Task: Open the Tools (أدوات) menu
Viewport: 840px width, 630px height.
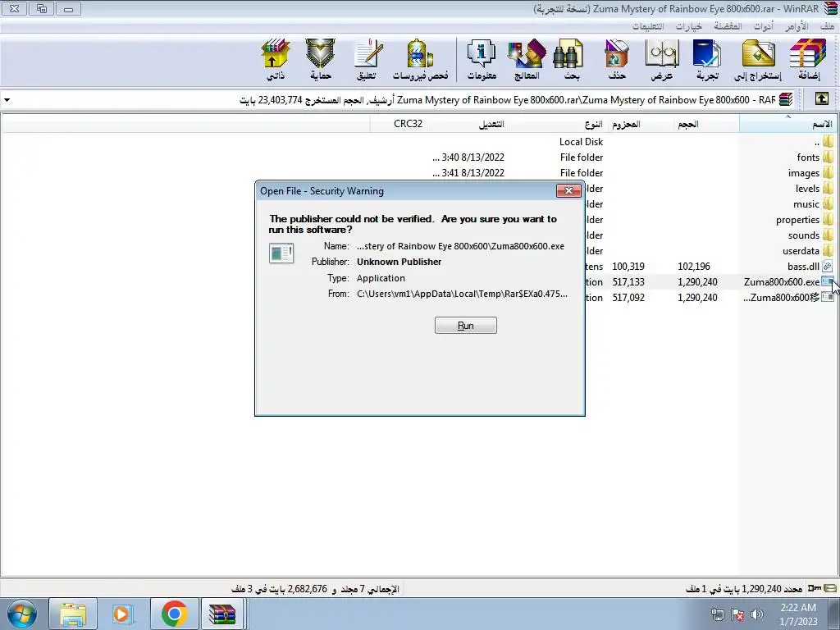Action: [764, 26]
